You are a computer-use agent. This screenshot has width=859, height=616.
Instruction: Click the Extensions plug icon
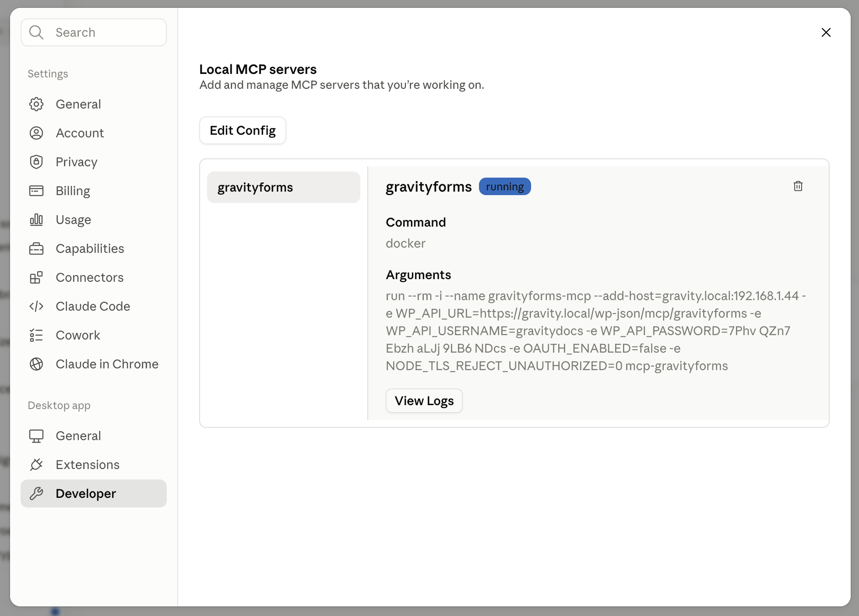[x=36, y=465]
